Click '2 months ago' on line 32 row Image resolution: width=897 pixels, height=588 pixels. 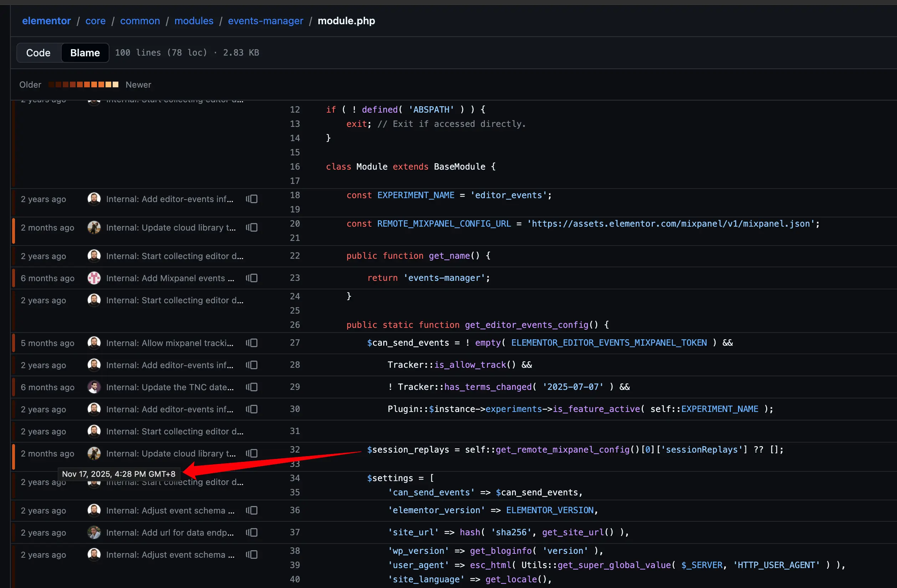pos(47,453)
